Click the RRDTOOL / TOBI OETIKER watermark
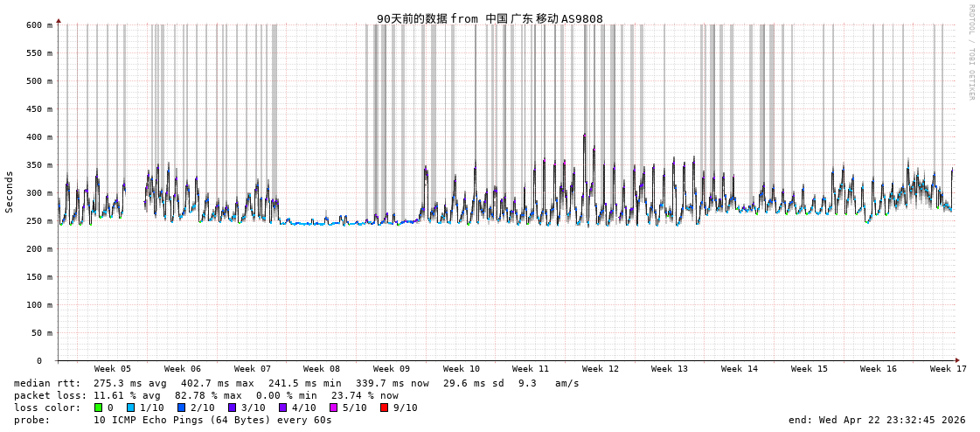The width and height of the screenshot is (980, 432). click(970, 52)
